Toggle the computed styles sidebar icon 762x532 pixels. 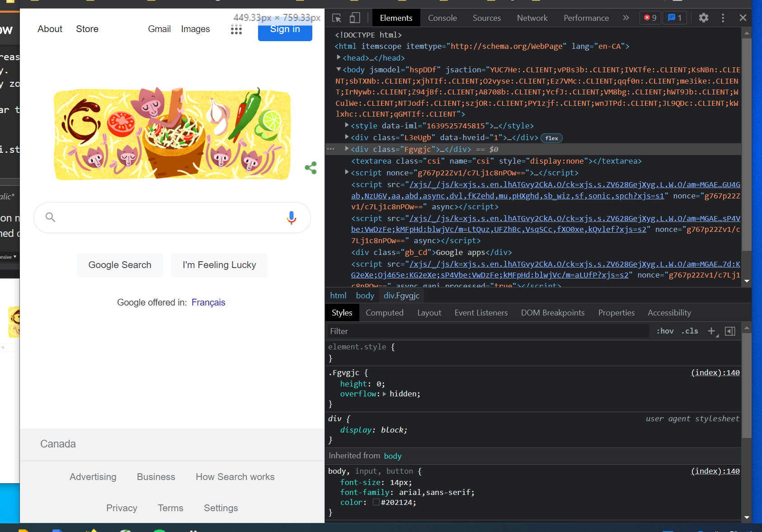coord(730,331)
